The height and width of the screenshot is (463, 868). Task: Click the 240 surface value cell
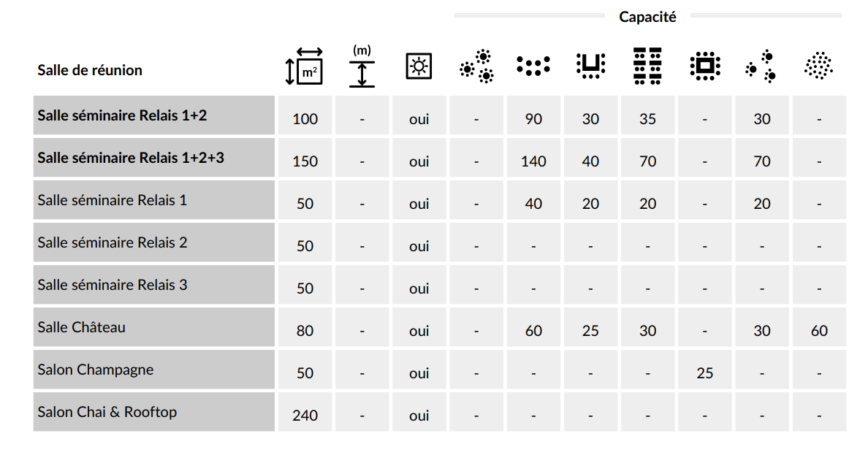(x=305, y=415)
